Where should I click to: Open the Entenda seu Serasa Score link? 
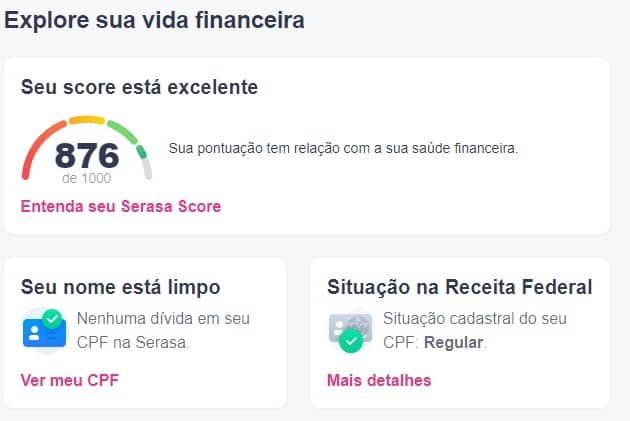coord(121,206)
